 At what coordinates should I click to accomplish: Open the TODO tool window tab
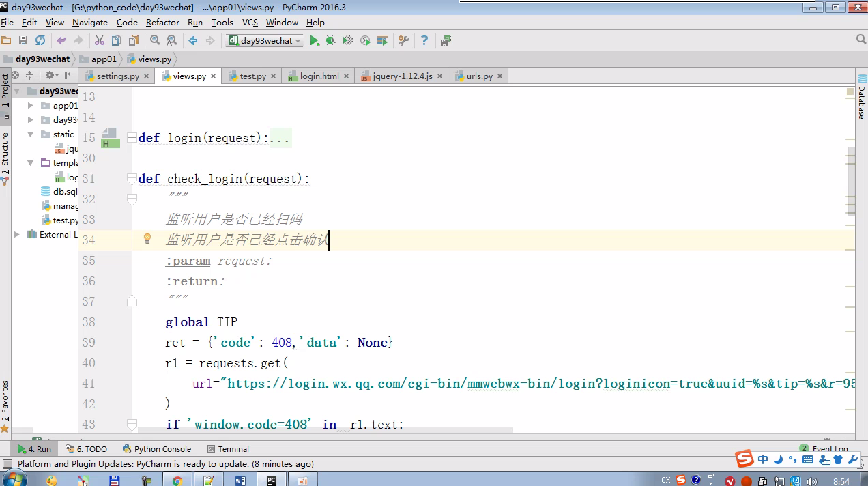pyautogui.click(x=87, y=449)
